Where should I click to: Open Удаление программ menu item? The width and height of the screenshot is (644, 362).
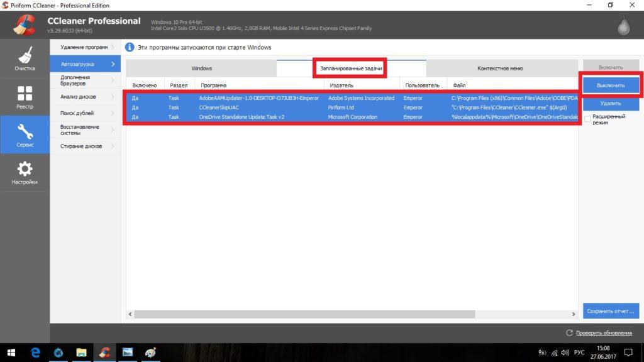pyautogui.click(x=85, y=47)
